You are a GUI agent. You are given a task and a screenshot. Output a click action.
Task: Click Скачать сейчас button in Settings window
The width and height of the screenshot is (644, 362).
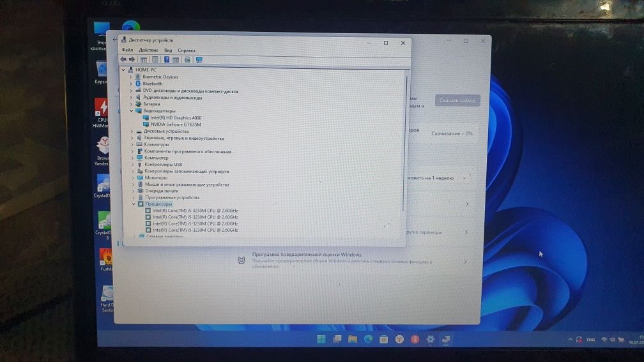457,100
